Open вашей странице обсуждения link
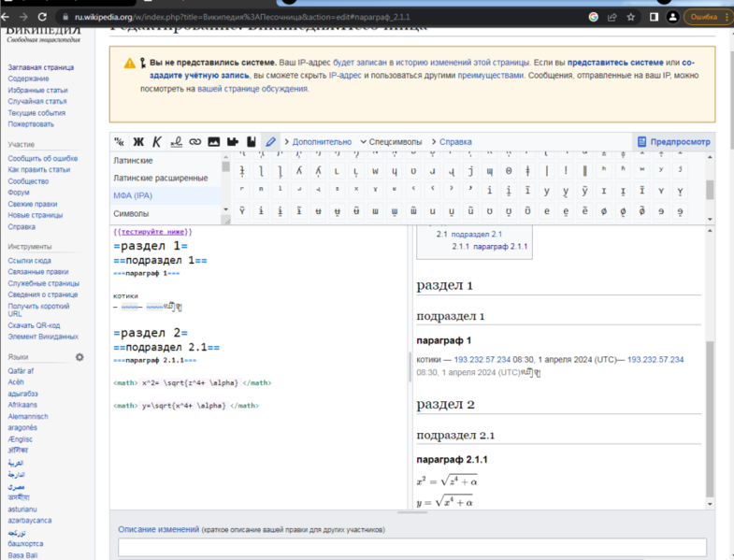This screenshot has width=734, height=560. click(252, 89)
